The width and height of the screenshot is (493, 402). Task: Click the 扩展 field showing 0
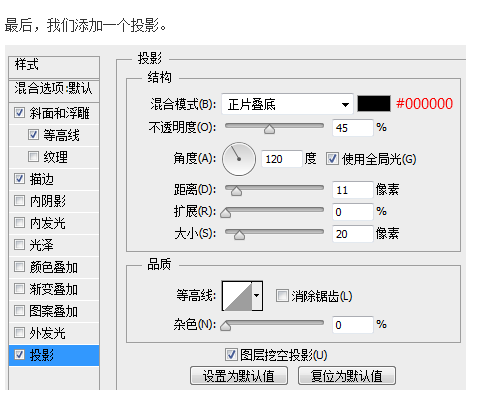(x=352, y=212)
